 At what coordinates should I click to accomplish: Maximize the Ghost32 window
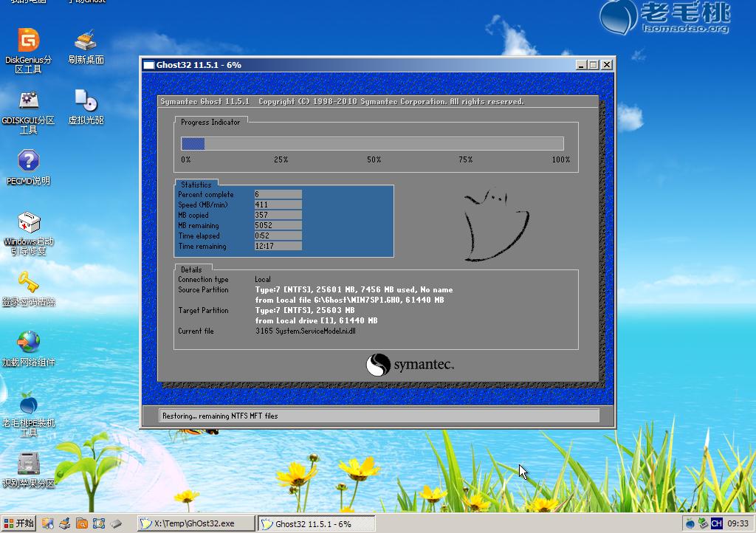click(594, 65)
